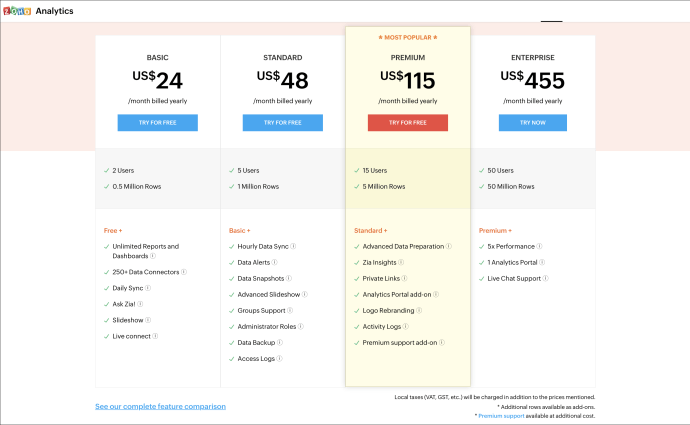
Task: Show info for Advanced Data Preparation
Action: (449, 246)
